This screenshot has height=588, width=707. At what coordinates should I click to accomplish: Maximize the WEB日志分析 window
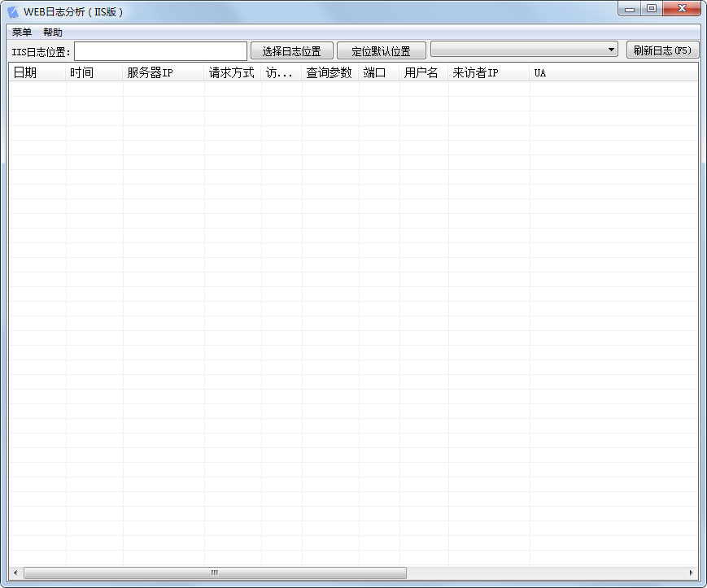651,9
